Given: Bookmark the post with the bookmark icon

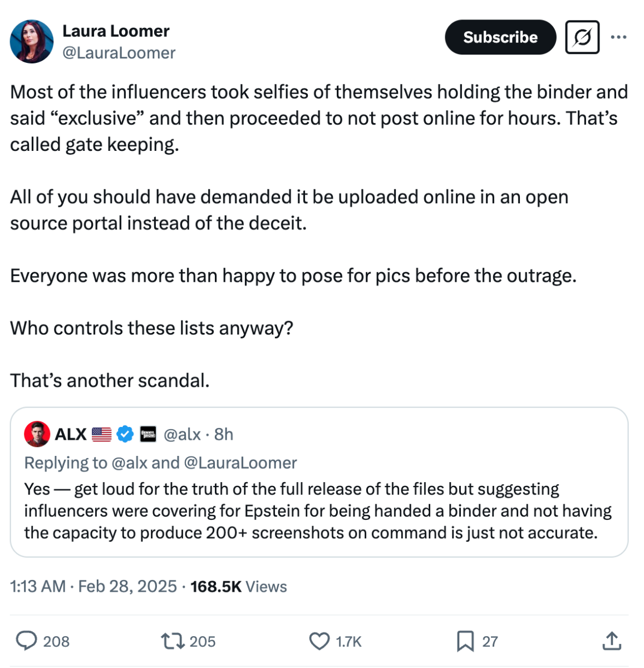Looking at the screenshot, I should (x=466, y=641).
